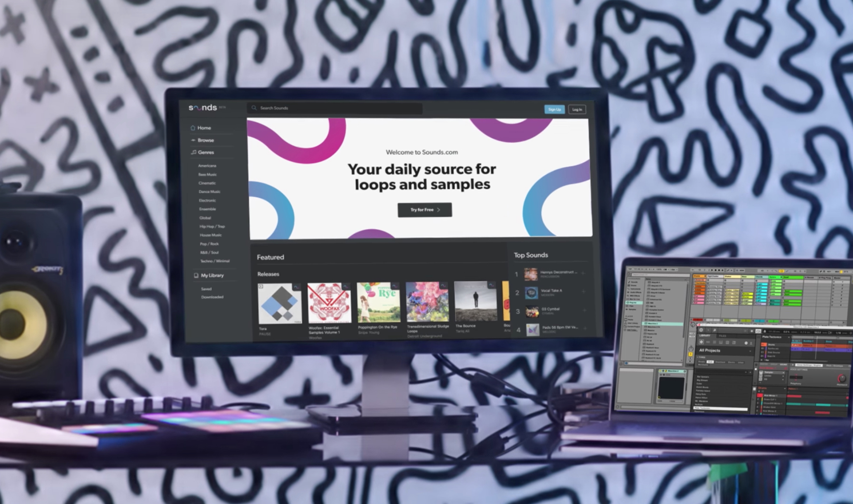Open My Library using its book icon

coord(196,276)
